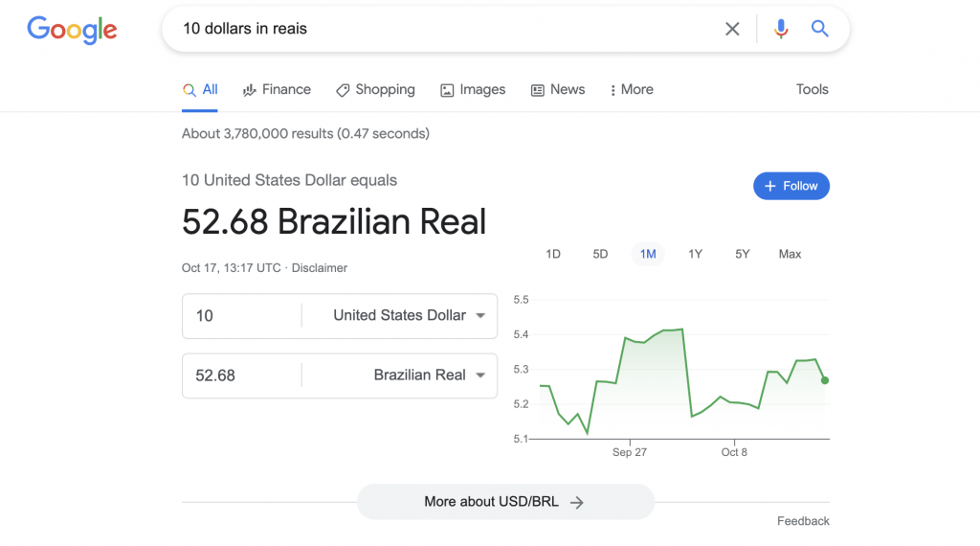Click the green endpoint on chart

pyautogui.click(x=825, y=380)
